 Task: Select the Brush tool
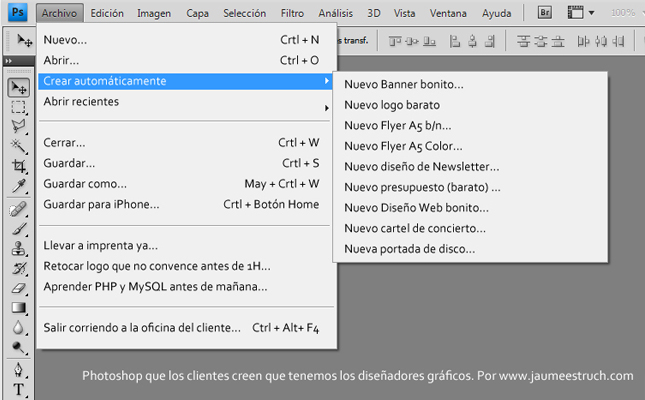(19, 229)
